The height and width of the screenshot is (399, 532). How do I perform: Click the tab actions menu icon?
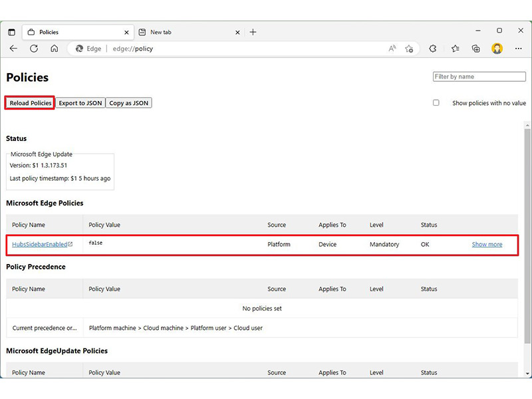(11, 32)
